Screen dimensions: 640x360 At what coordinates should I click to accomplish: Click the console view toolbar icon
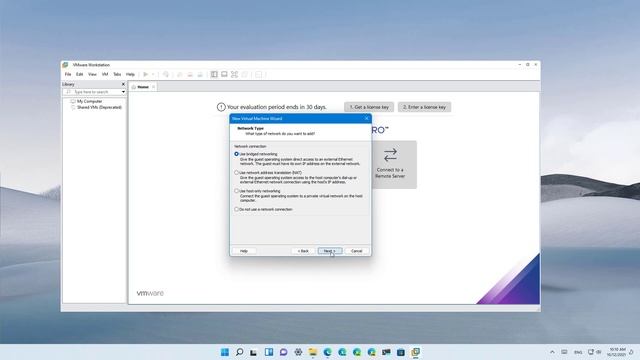pyautogui.click(x=258, y=74)
